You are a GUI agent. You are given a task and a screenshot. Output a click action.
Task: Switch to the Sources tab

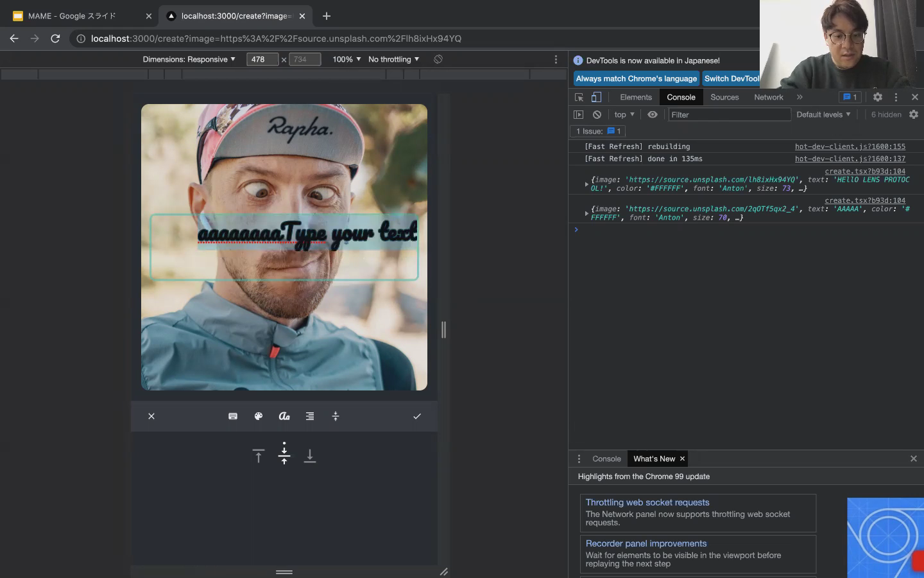point(724,97)
